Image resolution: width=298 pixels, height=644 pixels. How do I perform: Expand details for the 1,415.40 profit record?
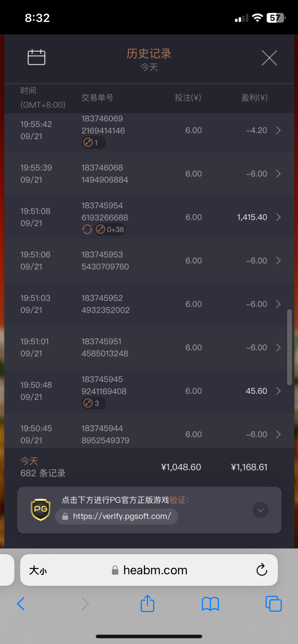coord(278,217)
